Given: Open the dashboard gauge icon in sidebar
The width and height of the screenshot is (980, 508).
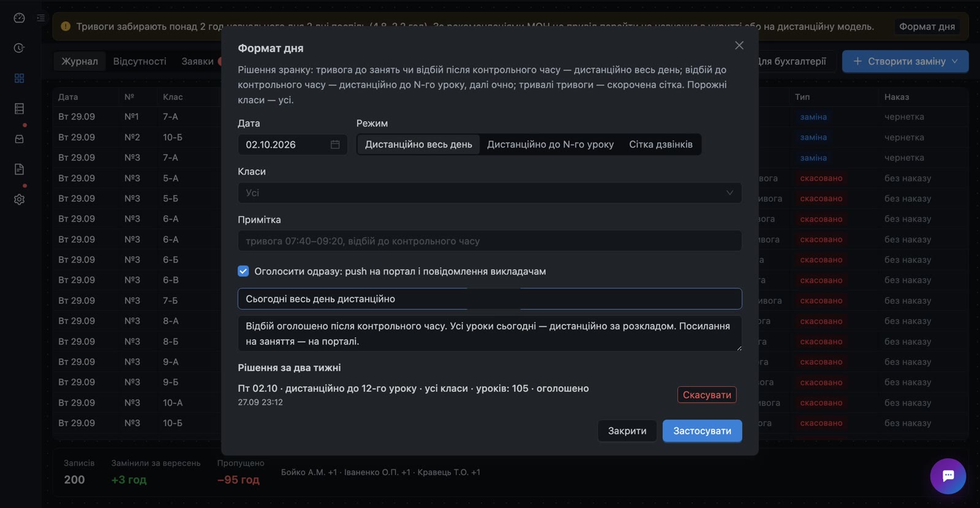Looking at the screenshot, I should [x=19, y=18].
